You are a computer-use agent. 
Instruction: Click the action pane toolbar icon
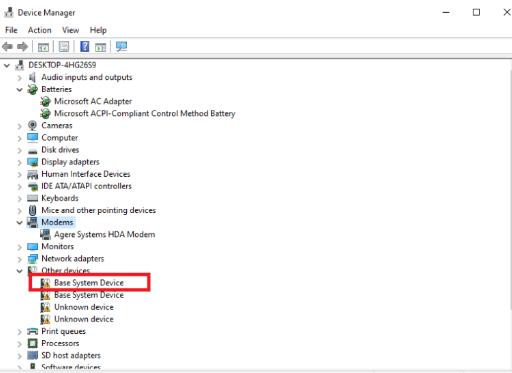pyautogui.click(x=100, y=47)
